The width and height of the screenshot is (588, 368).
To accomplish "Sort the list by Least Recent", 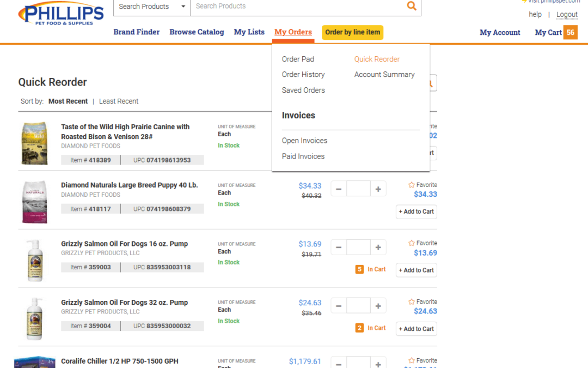I will click(119, 101).
